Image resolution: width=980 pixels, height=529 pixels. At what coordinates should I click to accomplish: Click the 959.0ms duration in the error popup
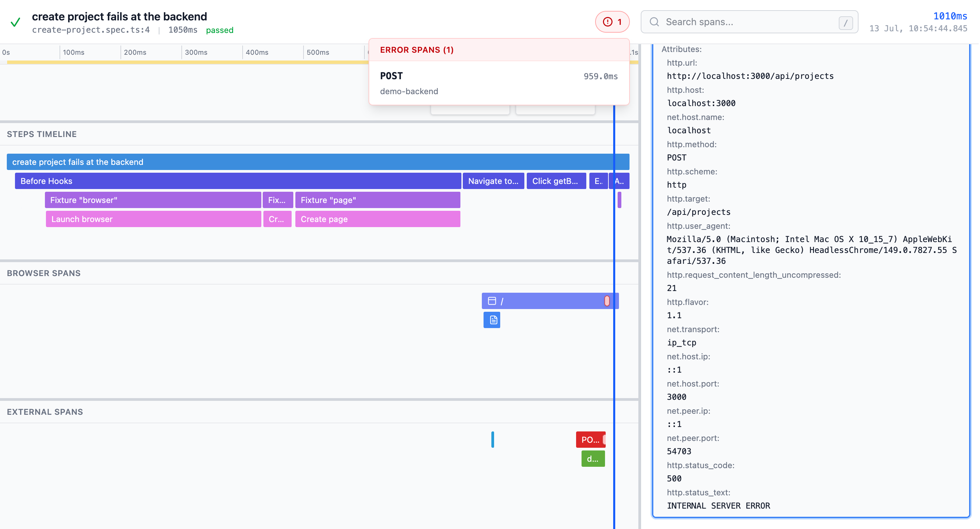[600, 76]
